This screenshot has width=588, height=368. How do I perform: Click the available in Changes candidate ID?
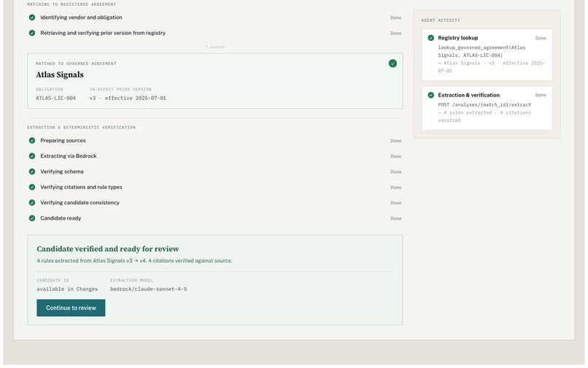point(67,288)
